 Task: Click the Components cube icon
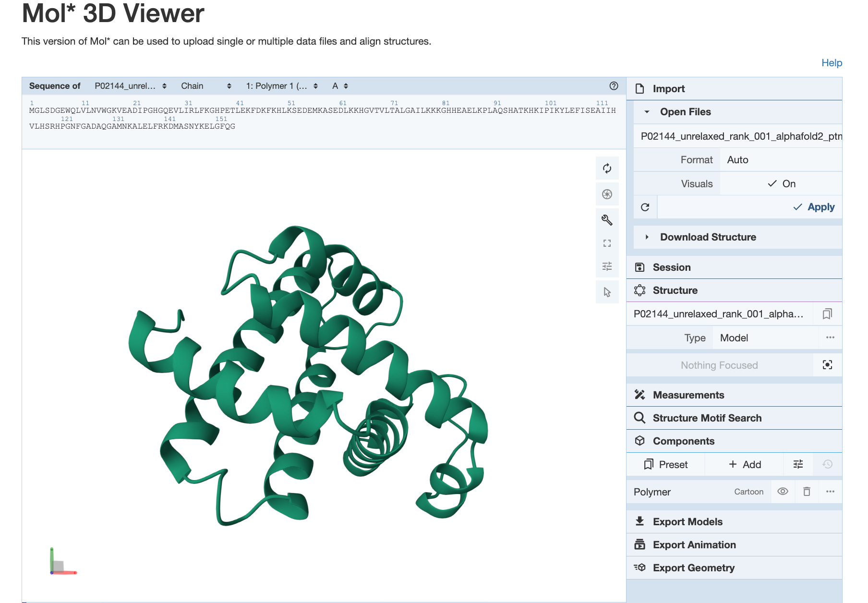pos(639,441)
